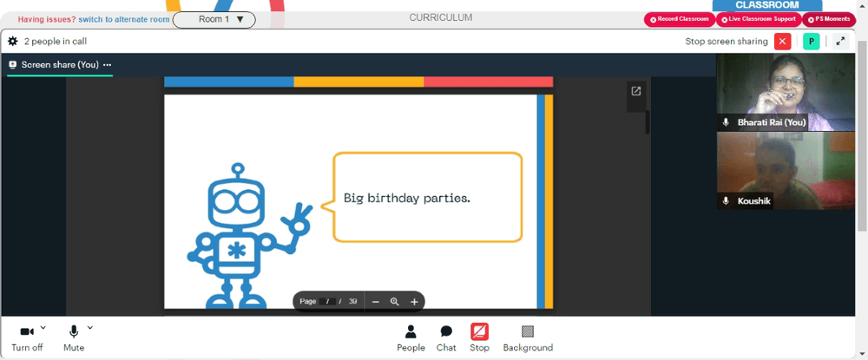The height and width of the screenshot is (360, 868).
Task: Select Koushik video tile
Action: tap(786, 170)
